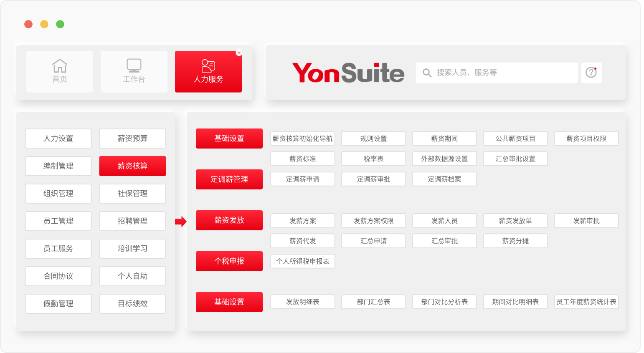Expand the 薪资发放 category
The height and width of the screenshot is (353, 644).
click(229, 220)
